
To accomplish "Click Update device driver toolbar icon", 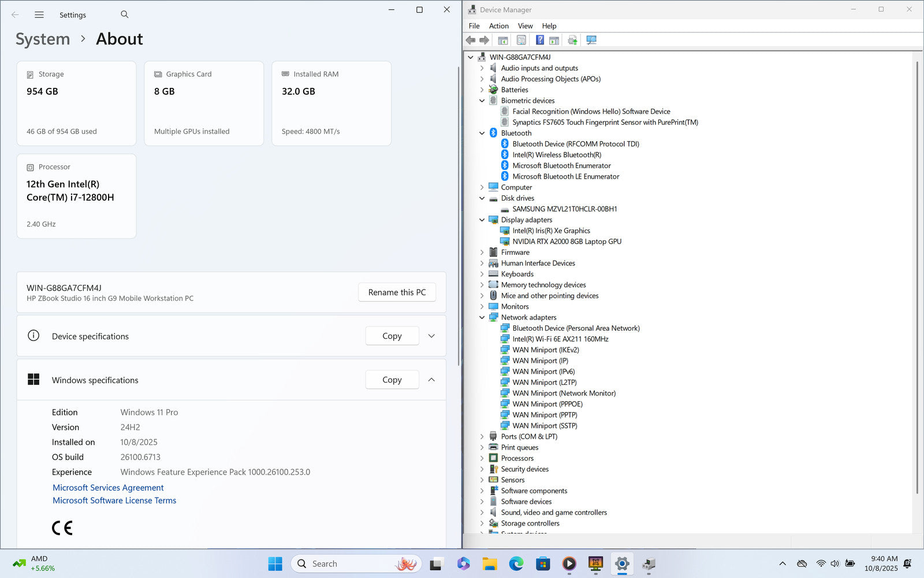I will [572, 40].
